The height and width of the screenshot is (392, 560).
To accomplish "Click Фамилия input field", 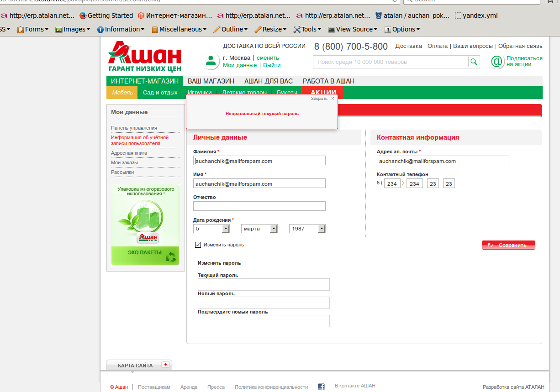I will tap(259, 161).
